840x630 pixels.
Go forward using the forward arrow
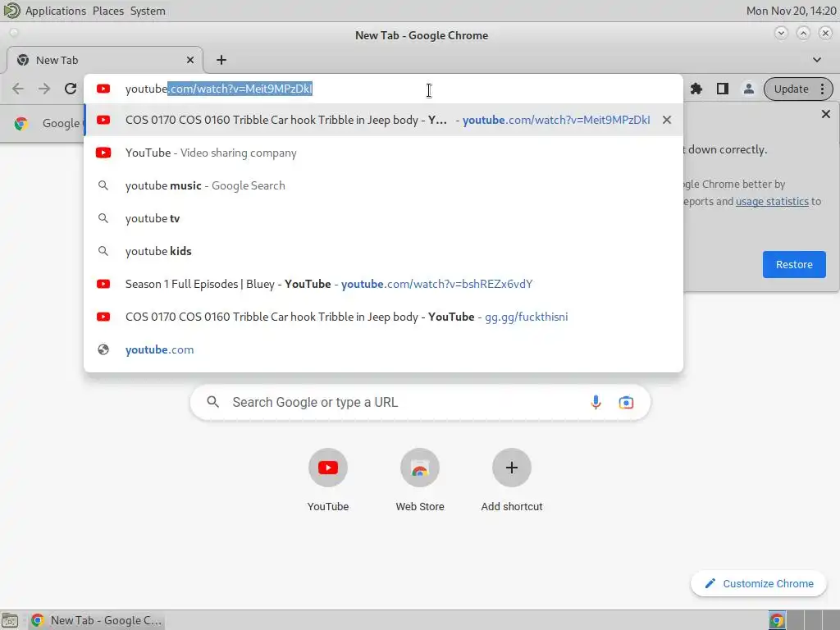(44, 89)
